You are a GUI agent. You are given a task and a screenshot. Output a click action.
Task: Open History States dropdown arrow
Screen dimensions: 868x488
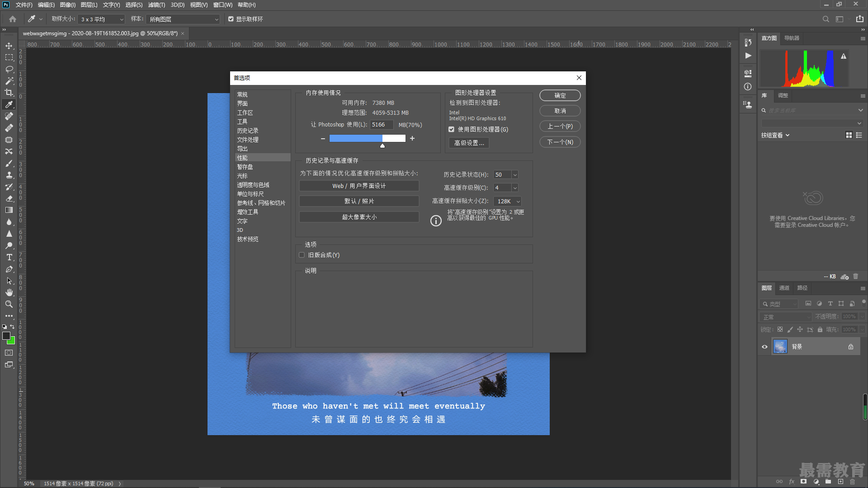pos(514,175)
